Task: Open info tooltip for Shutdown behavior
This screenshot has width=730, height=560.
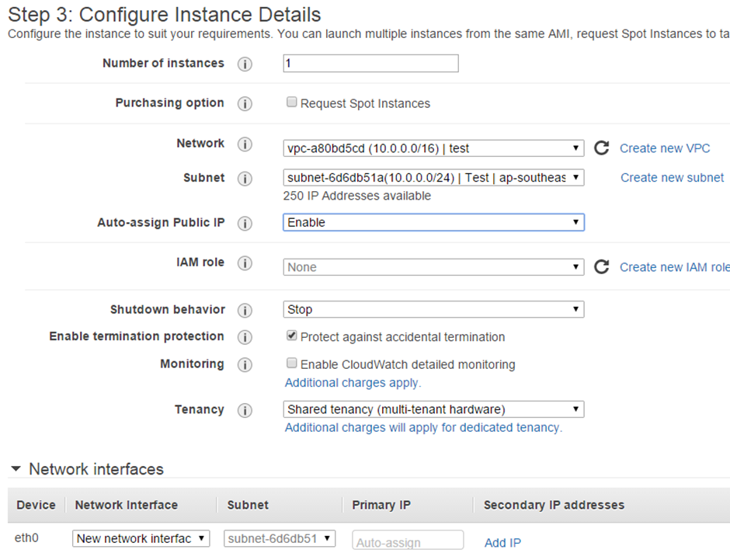Action: tap(245, 310)
